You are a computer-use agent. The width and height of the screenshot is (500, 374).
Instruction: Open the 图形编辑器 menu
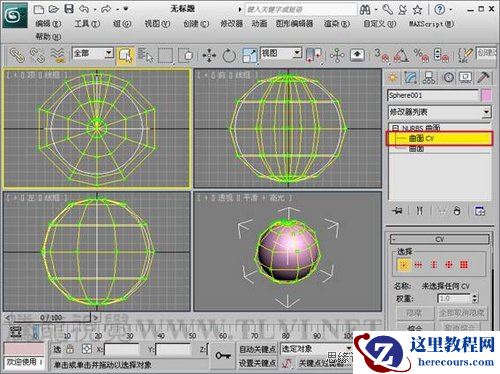pyautogui.click(x=295, y=24)
